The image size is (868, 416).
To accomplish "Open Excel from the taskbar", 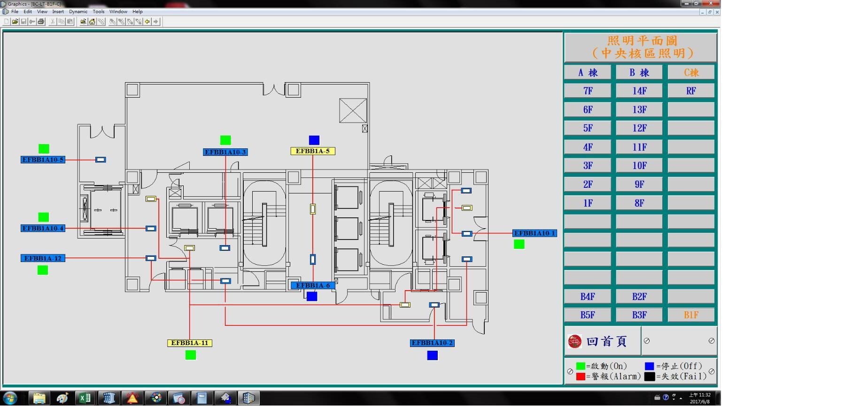I will point(85,398).
